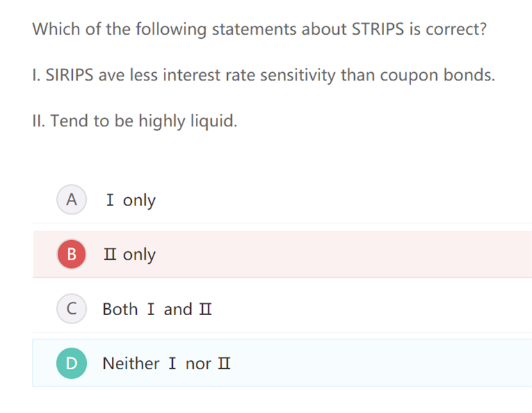Click the red letter B circle
Viewport: 532px width, 413px height.
pyautogui.click(x=71, y=254)
